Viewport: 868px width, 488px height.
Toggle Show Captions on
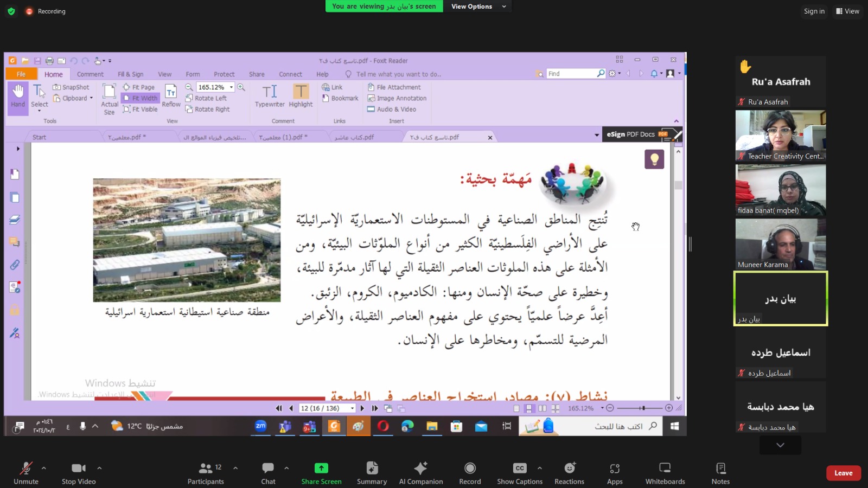pos(519,473)
